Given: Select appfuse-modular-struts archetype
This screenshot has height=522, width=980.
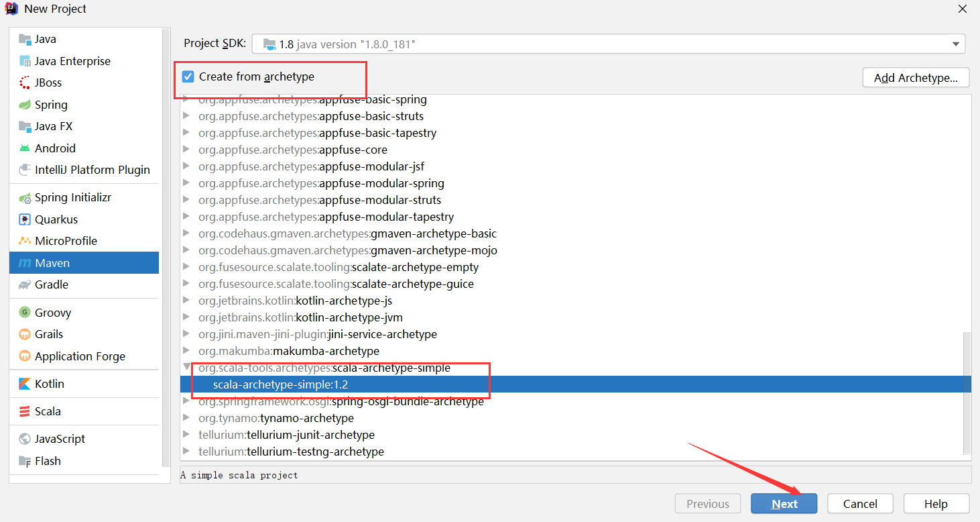Looking at the screenshot, I should (x=320, y=200).
